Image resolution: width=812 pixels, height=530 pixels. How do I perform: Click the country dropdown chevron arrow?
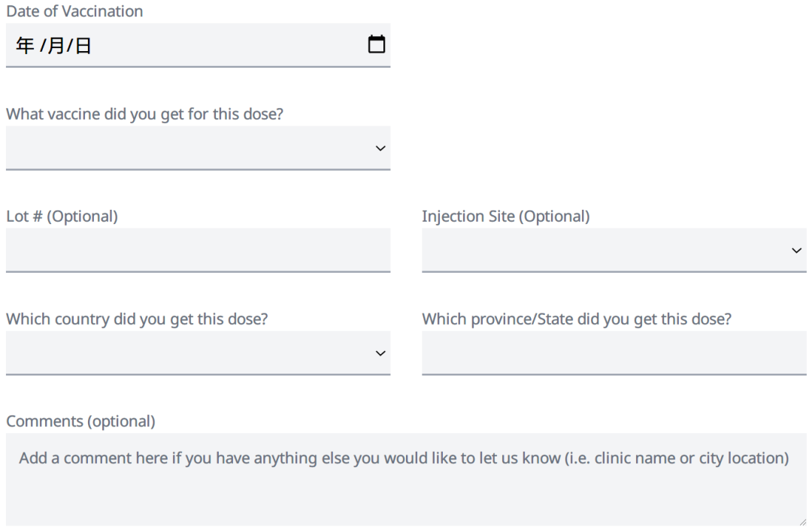(x=380, y=353)
